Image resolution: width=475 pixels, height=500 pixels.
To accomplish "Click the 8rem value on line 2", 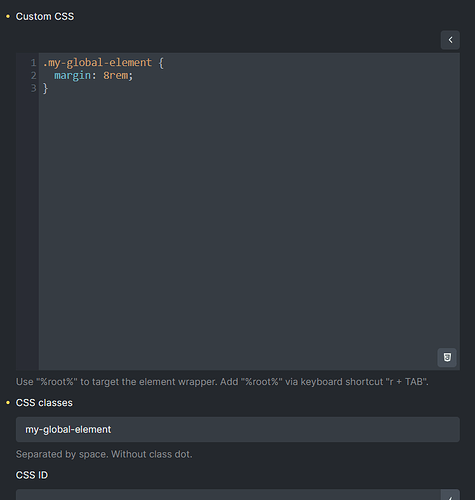I will click(x=115, y=76).
